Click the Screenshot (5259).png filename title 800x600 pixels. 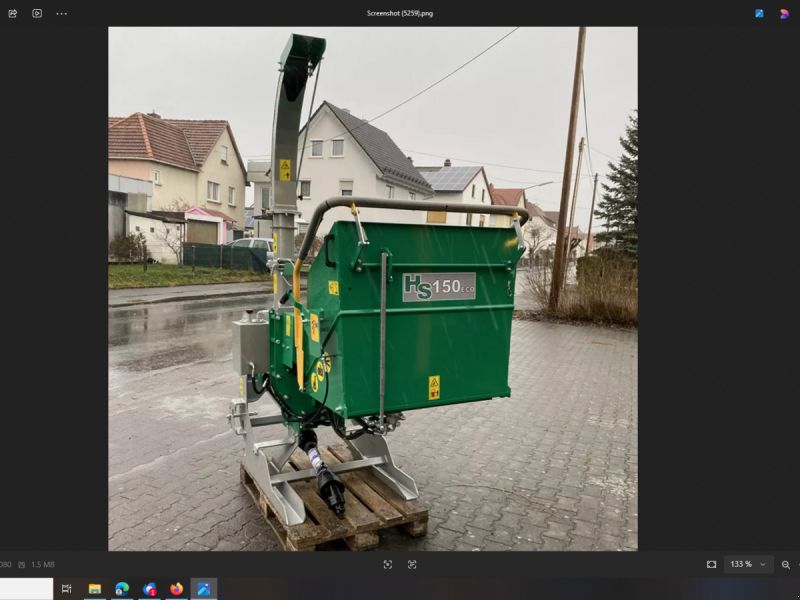coord(399,13)
